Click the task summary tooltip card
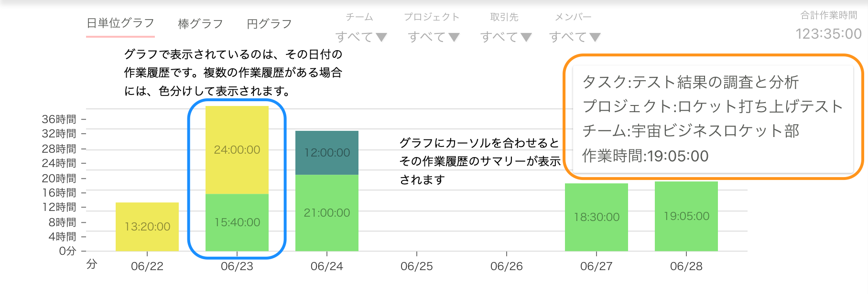The height and width of the screenshot is (294, 868). [713, 119]
